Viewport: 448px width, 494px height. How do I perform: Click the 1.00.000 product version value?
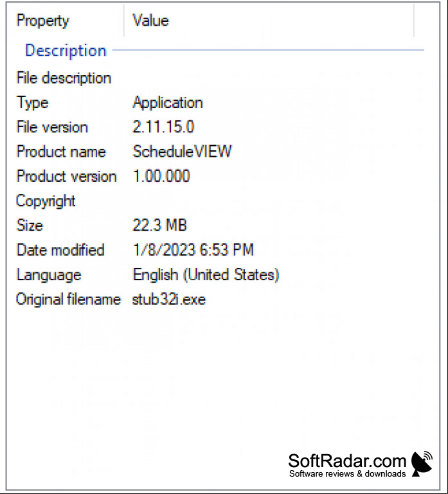pyautogui.click(x=161, y=176)
